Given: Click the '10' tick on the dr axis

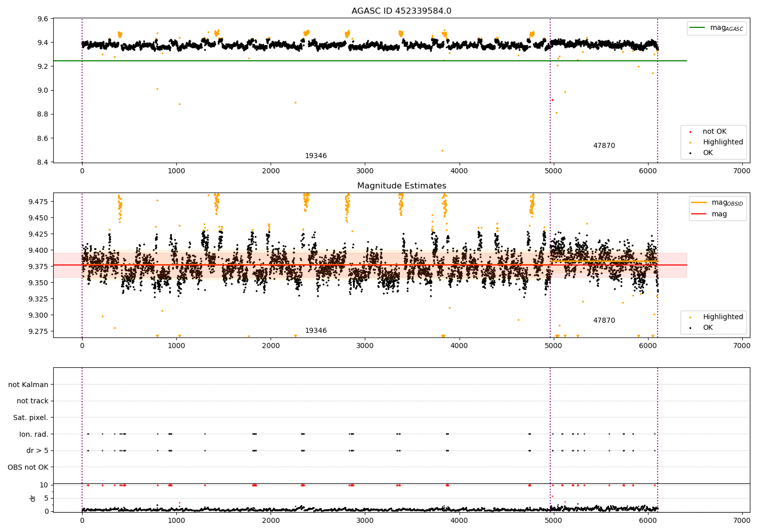Looking at the screenshot, I should tap(44, 485).
